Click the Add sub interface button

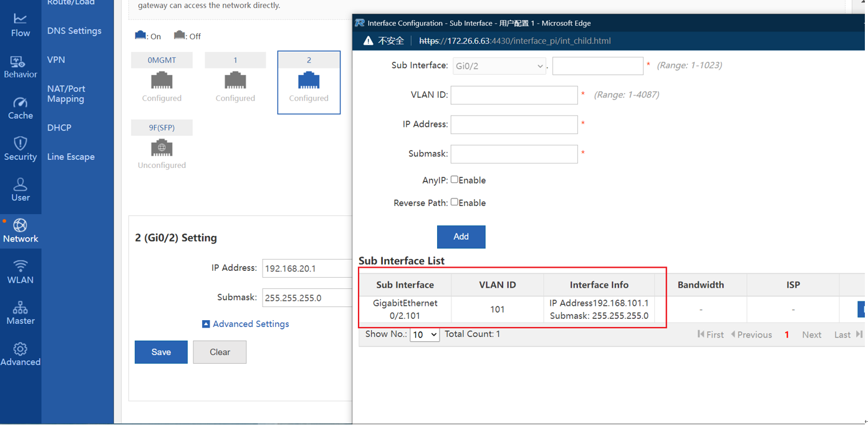461,237
